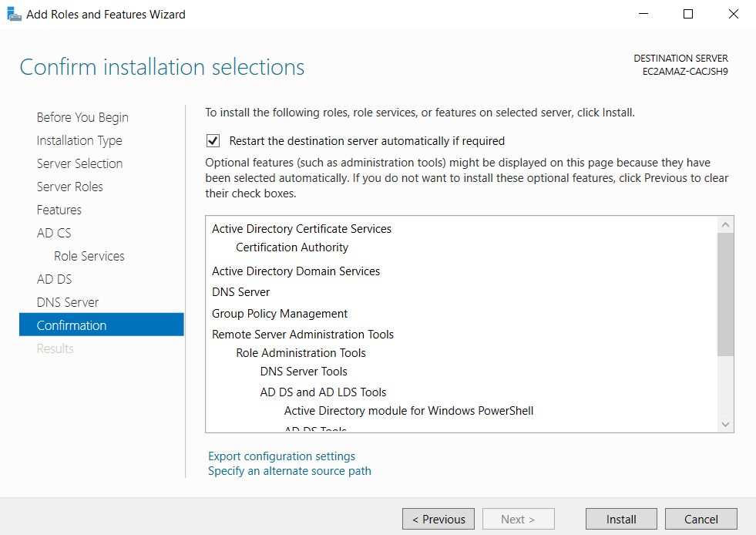This screenshot has width=756, height=535.
Task: Switch to Server Selection step
Action: (79, 163)
